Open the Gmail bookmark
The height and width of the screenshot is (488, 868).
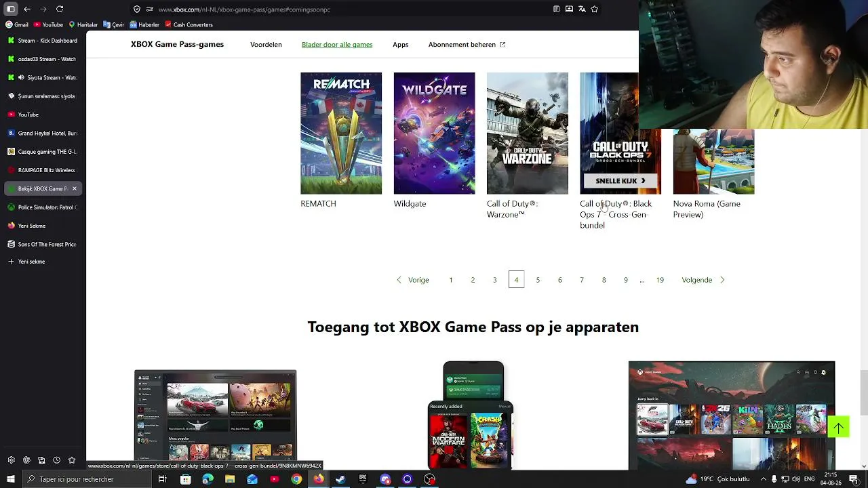point(17,25)
